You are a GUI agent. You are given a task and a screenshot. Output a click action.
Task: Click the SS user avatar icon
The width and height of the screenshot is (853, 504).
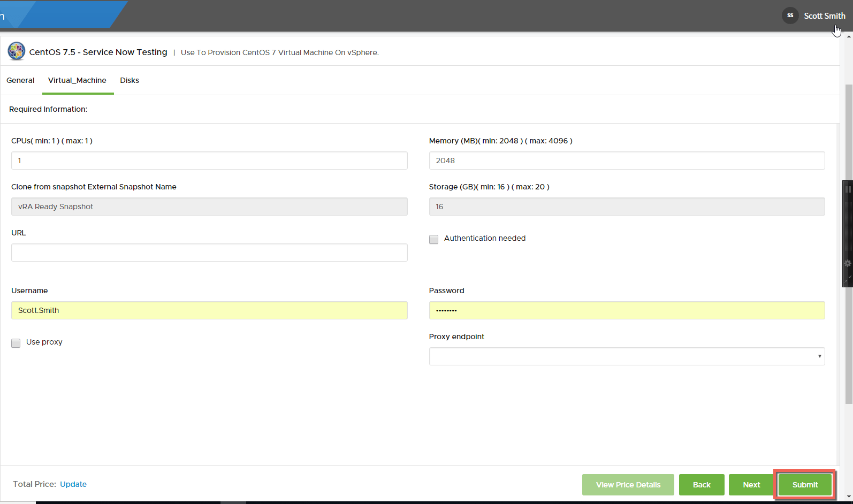(x=790, y=16)
